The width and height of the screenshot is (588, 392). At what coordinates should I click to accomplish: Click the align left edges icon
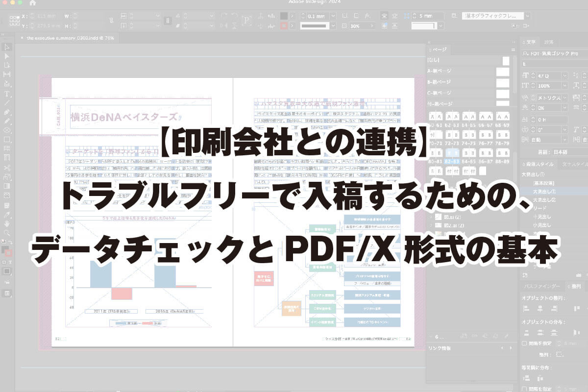click(526, 309)
